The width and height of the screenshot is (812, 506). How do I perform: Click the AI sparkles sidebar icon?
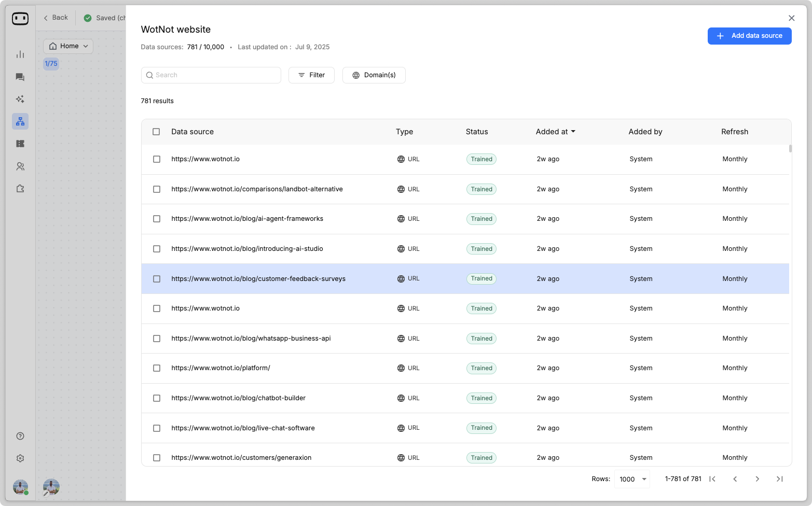(20, 99)
